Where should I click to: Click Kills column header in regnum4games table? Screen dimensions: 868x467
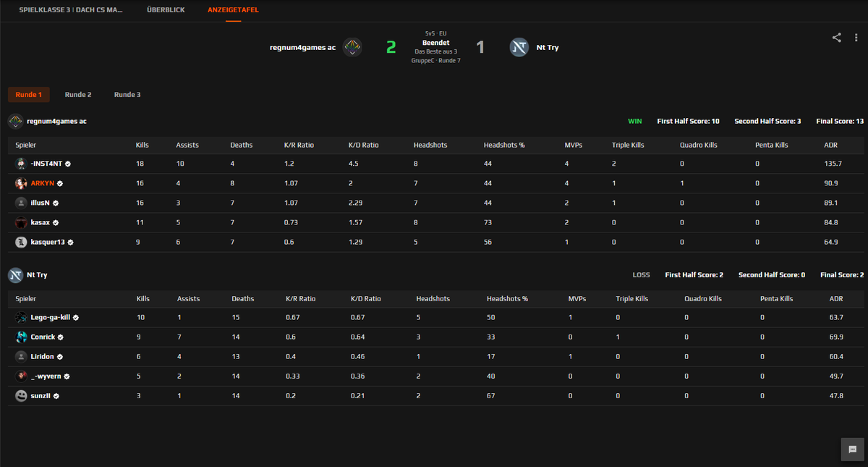[x=142, y=146]
